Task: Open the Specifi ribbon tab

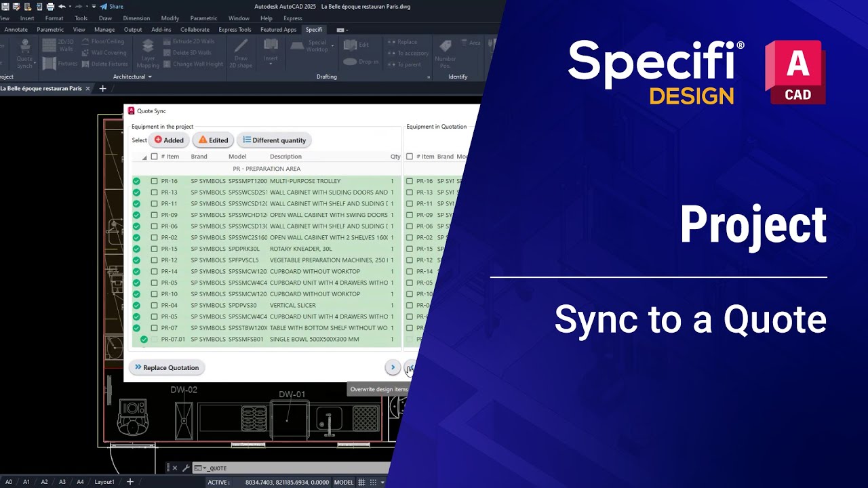Action: [x=314, y=30]
